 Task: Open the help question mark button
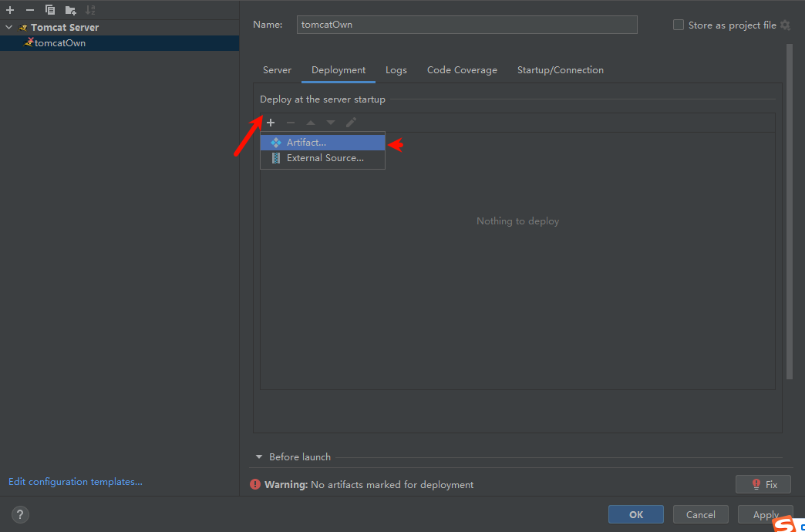pos(21,514)
